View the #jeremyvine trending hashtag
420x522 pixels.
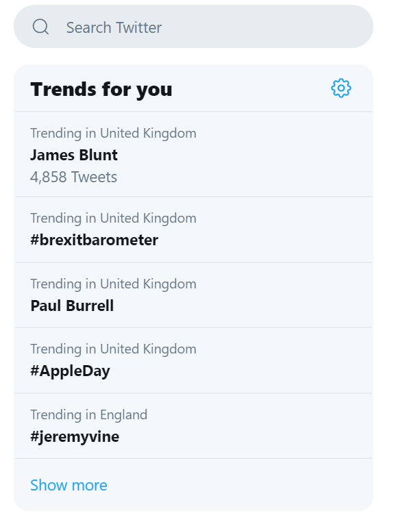[x=75, y=436]
